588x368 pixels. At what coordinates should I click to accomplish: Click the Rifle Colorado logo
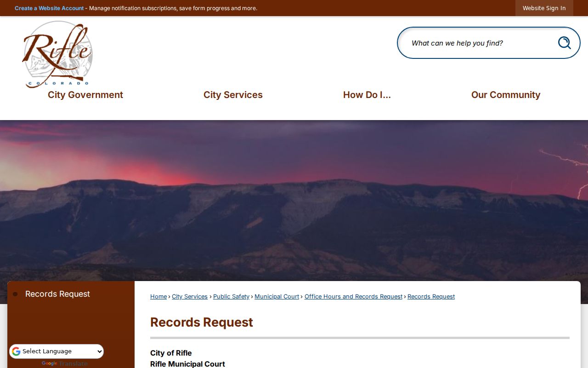[57, 54]
